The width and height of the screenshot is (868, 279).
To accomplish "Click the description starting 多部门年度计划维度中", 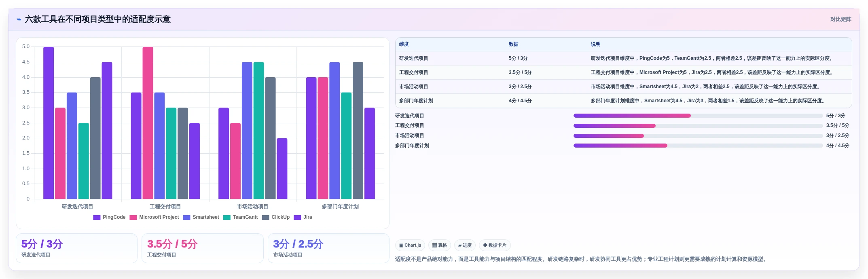I will pyautogui.click(x=709, y=101).
